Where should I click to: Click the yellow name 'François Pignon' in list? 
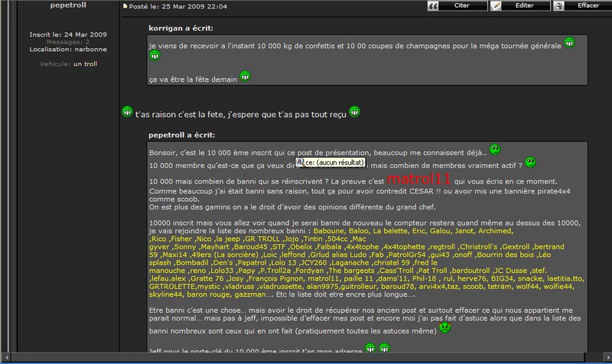click(x=276, y=278)
